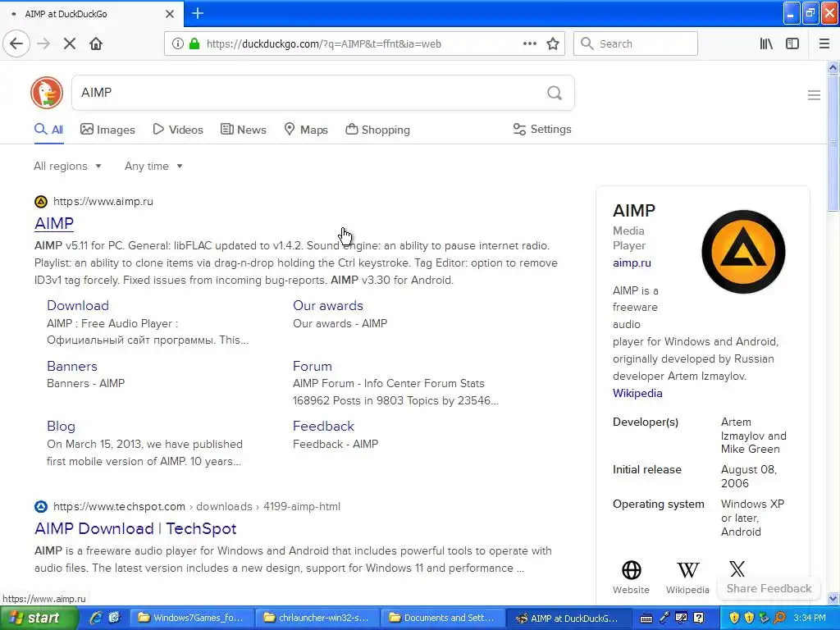Switch to the Shopping tab
Viewport: 840px width, 630px height.
point(377,130)
